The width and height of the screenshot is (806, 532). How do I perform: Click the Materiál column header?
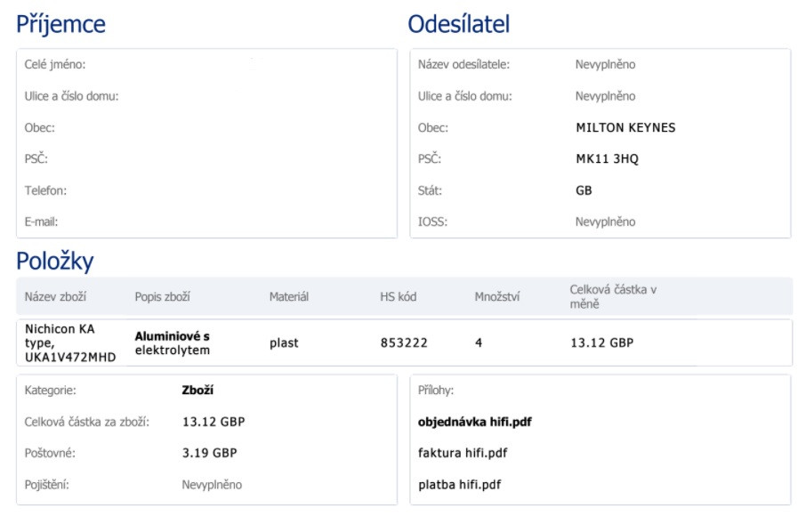click(x=288, y=296)
